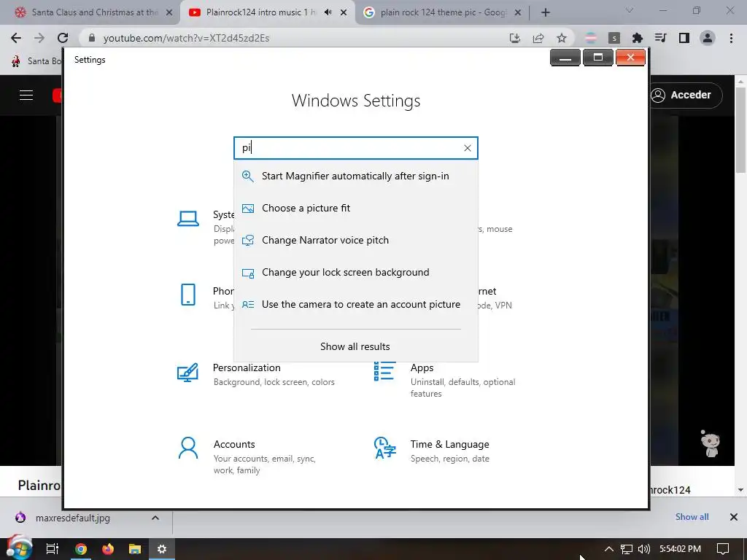Open the Chrome tab search chevron
The height and width of the screenshot is (560, 747).
[x=630, y=10]
